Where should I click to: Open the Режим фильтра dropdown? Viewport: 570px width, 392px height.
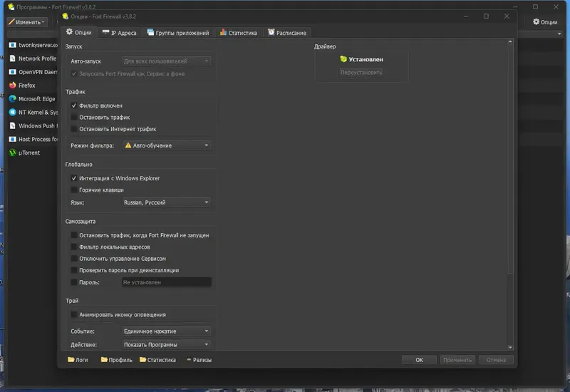tap(167, 145)
